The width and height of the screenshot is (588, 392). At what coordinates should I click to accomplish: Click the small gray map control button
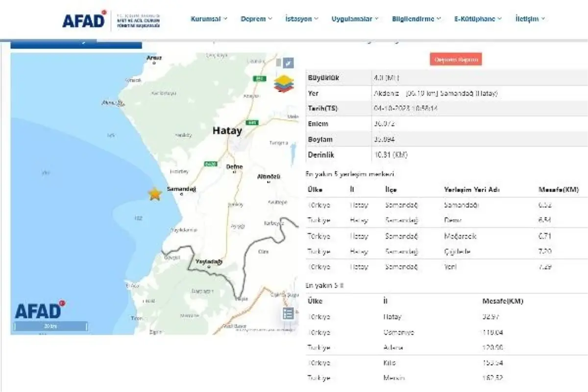tap(278, 63)
